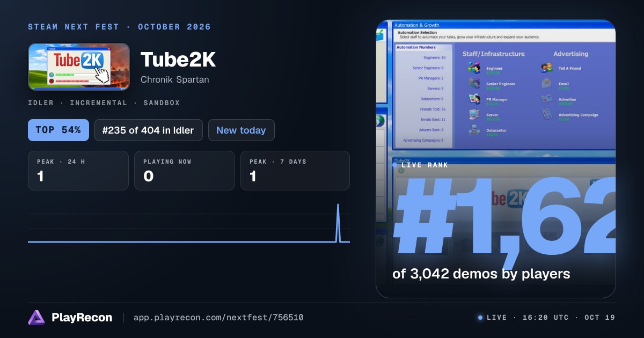Image resolution: width=644 pixels, height=338 pixels.
Task: Open the app.playrecon.com/nextfest/756510 link
Action: tap(218, 318)
